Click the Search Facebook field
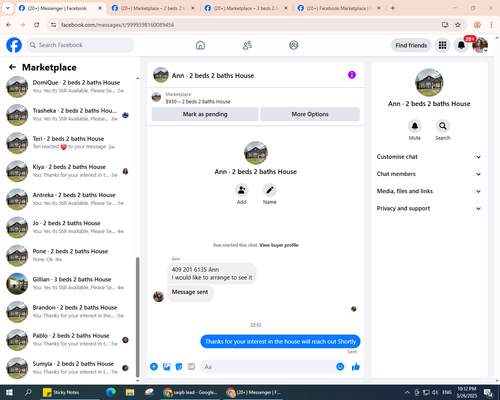This screenshot has width=500, height=400. (x=80, y=45)
